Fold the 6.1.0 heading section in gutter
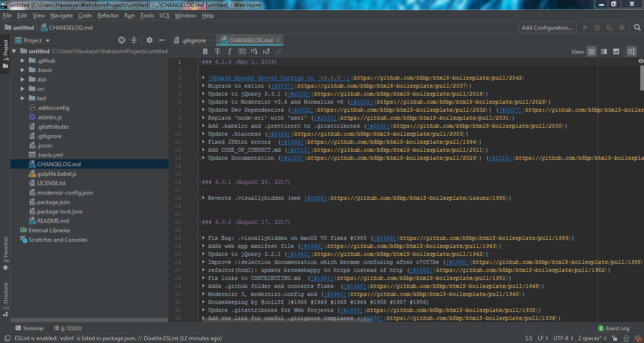 199,62
